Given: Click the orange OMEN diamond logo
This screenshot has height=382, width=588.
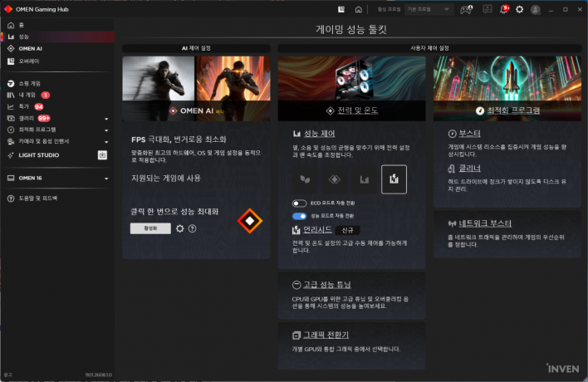Looking at the screenshot, I should coord(250,221).
